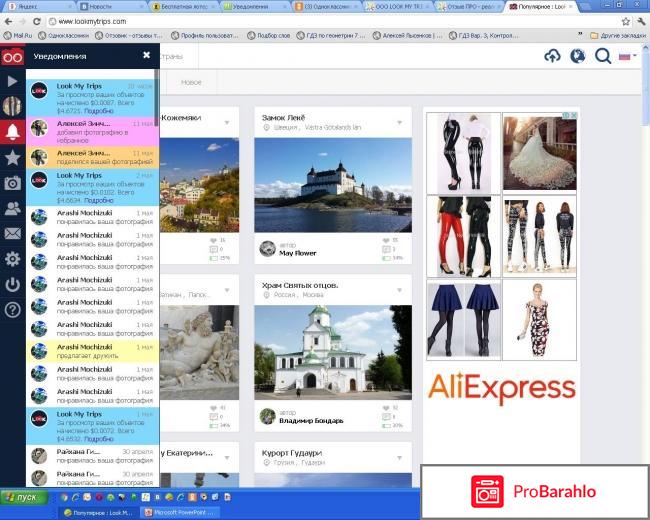This screenshot has height=520, width=650.
Task: Click the wedding dress ad image
Action: (539, 153)
